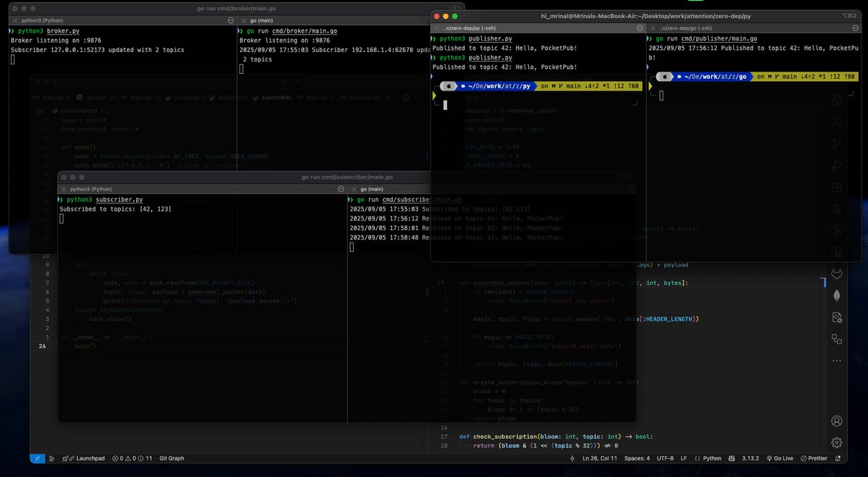Click 'Broker listening on :9876' Python output
The width and height of the screenshot is (868, 477).
click(x=56, y=41)
